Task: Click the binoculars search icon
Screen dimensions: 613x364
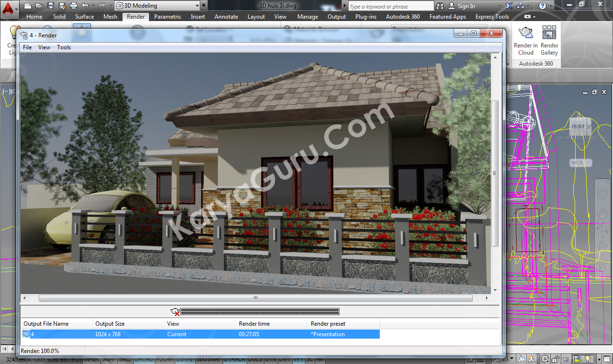Action: [x=440, y=6]
